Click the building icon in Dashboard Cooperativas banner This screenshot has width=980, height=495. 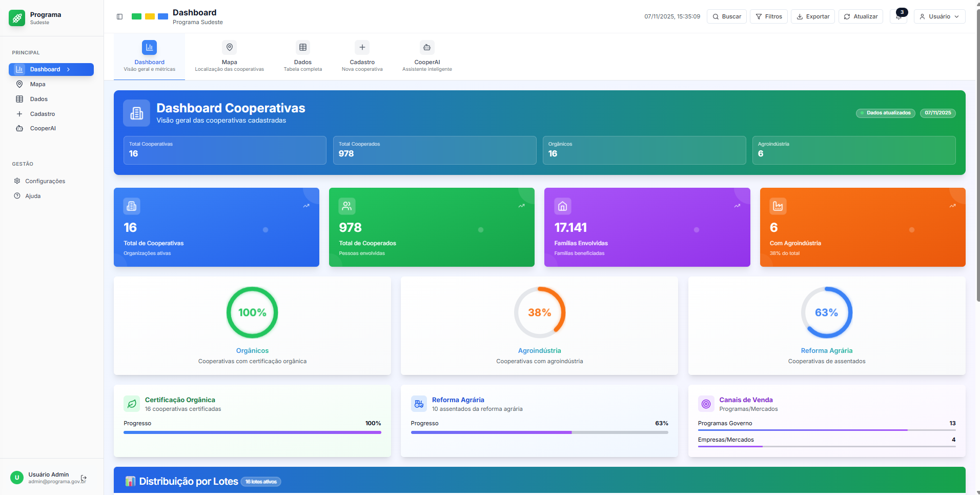pyautogui.click(x=136, y=113)
